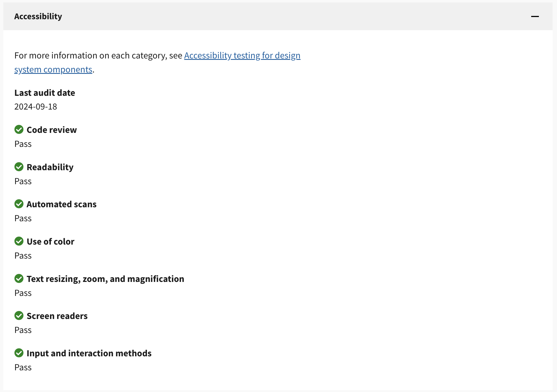The width and height of the screenshot is (557, 392).
Task: Select the Last audit date heading
Action: click(44, 93)
